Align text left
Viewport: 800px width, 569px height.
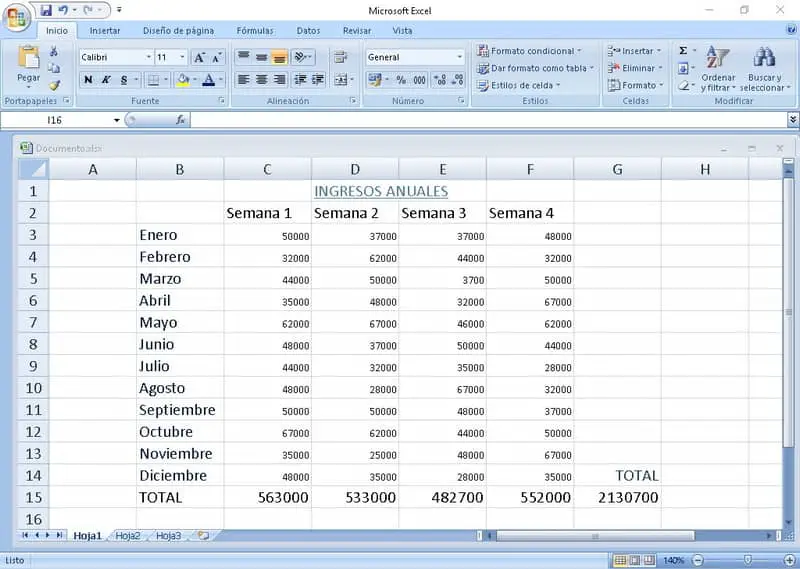coord(243,80)
